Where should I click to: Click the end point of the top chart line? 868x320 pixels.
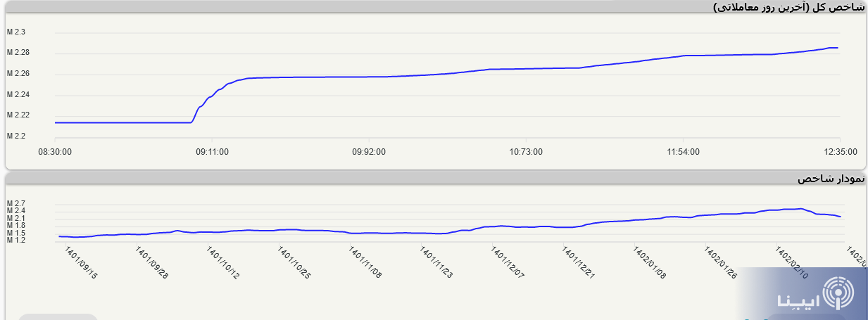click(836, 48)
